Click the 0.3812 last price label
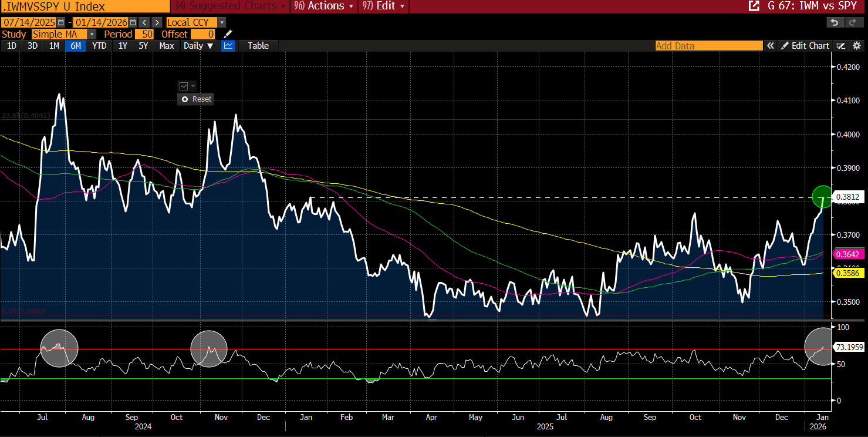868x437 pixels. coord(850,197)
